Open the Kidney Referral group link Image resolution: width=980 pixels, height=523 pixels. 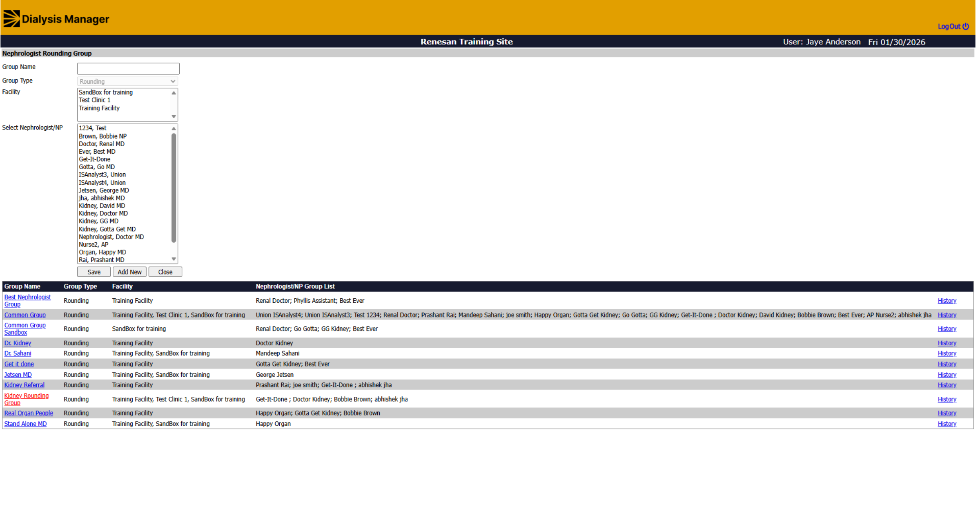[x=24, y=385]
